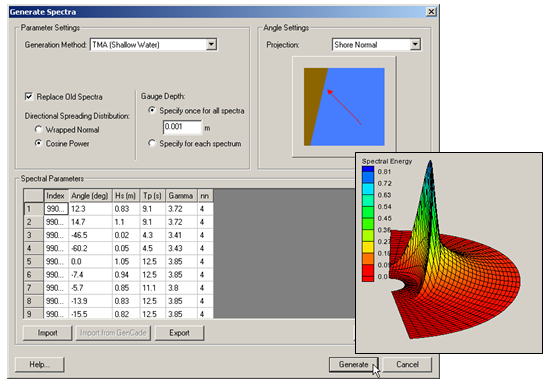The height and width of the screenshot is (385, 552).
Task: Click Gamma cell 3.8 in row 7
Action: [181, 288]
